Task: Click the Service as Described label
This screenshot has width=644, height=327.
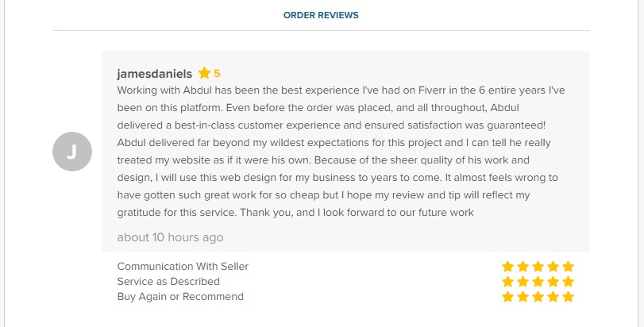Action: coord(168,282)
